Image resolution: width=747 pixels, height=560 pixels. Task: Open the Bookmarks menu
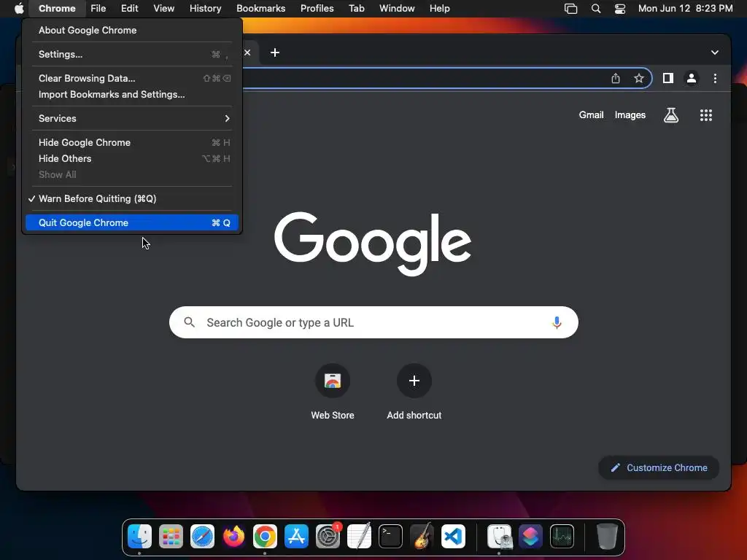click(260, 8)
